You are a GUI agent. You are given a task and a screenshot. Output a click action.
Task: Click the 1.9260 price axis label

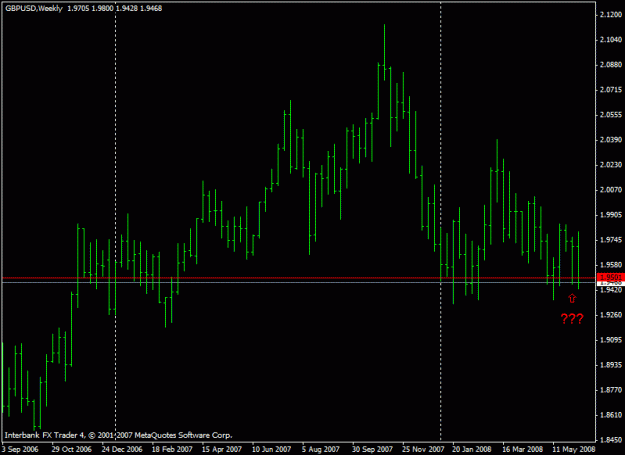click(611, 315)
